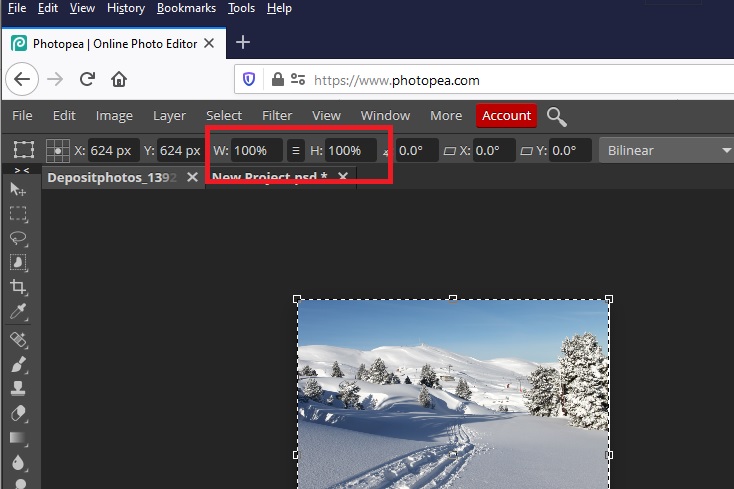Select the Crop tool
The height and width of the screenshot is (489, 734).
click(x=18, y=287)
